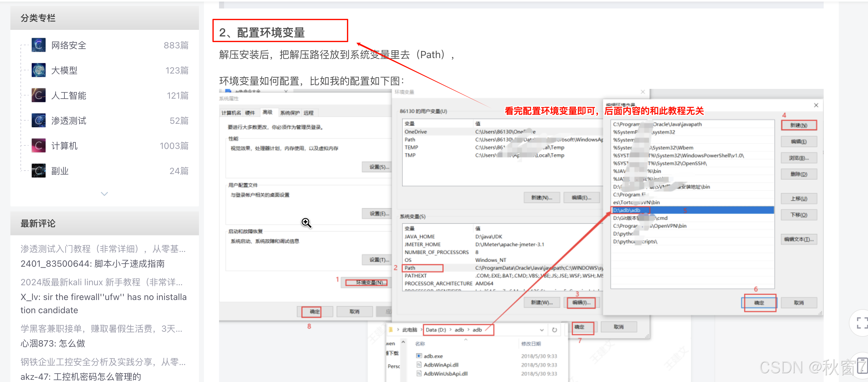Click the magnifier zoom cursor on the image
This screenshot has width=868, height=382.
(x=306, y=222)
